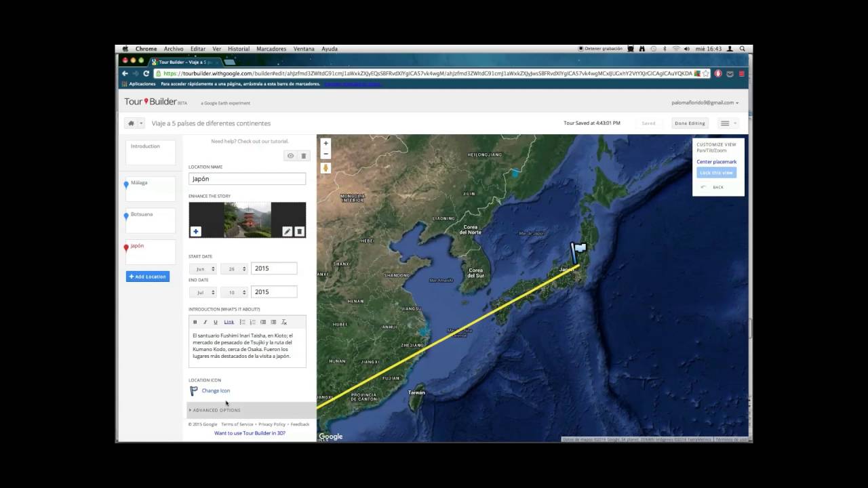Edit photo with the pencil icon
The width and height of the screenshot is (868, 488).
click(x=288, y=231)
